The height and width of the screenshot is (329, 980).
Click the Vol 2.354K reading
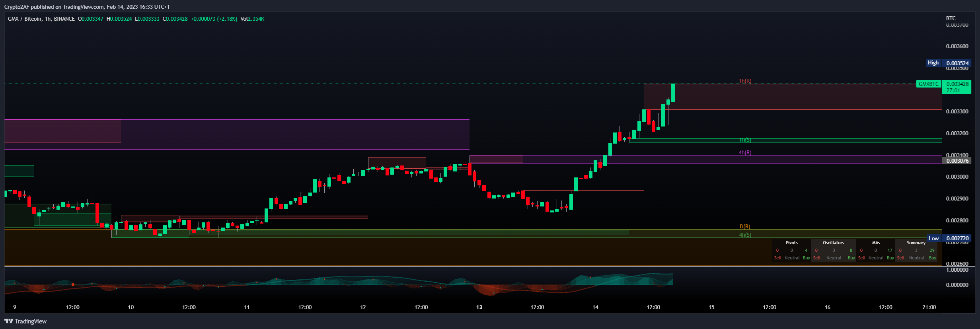(x=252, y=19)
